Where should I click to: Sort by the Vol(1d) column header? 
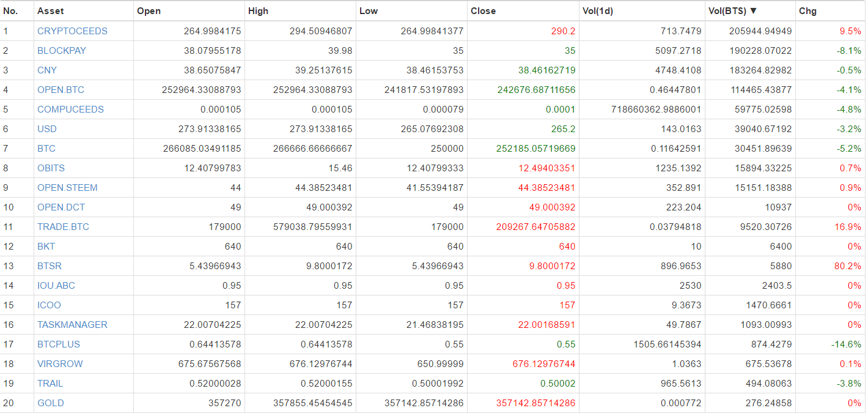598,11
